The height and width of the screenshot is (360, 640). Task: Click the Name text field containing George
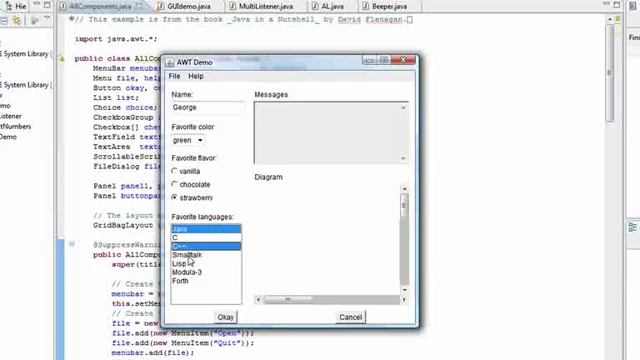pos(207,108)
